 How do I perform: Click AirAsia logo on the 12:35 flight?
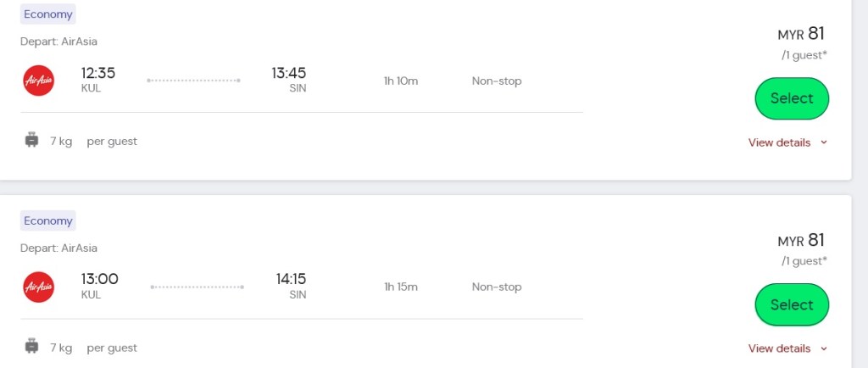point(39,81)
